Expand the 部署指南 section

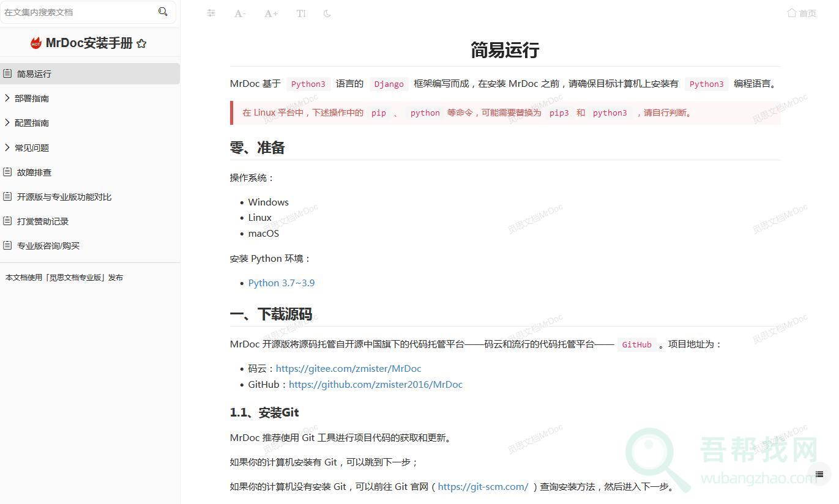[x=7, y=98]
